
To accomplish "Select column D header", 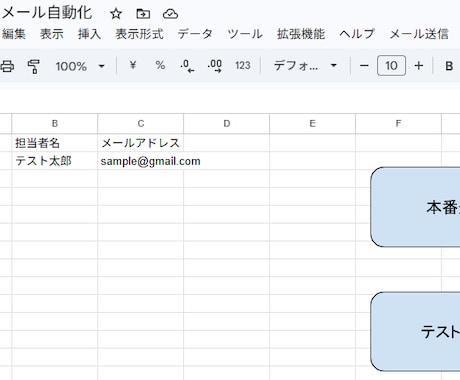I will (x=227, y=124).
